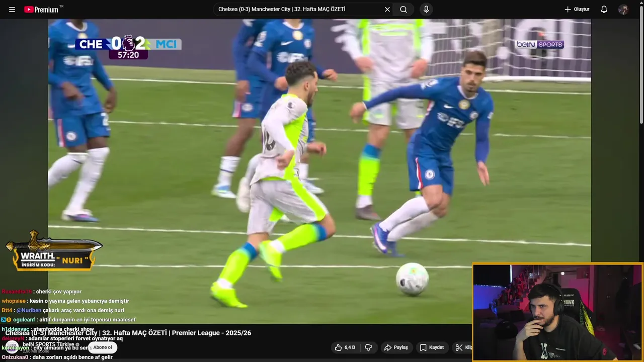Click chat mention @Nuriben
644x362 pixels.
pos(29,310)
